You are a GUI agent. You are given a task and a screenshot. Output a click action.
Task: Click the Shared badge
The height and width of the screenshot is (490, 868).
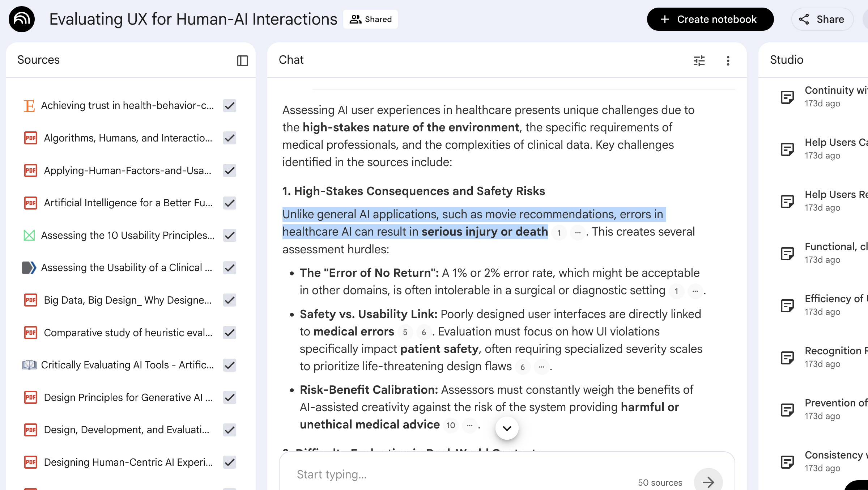coord(370,19)
